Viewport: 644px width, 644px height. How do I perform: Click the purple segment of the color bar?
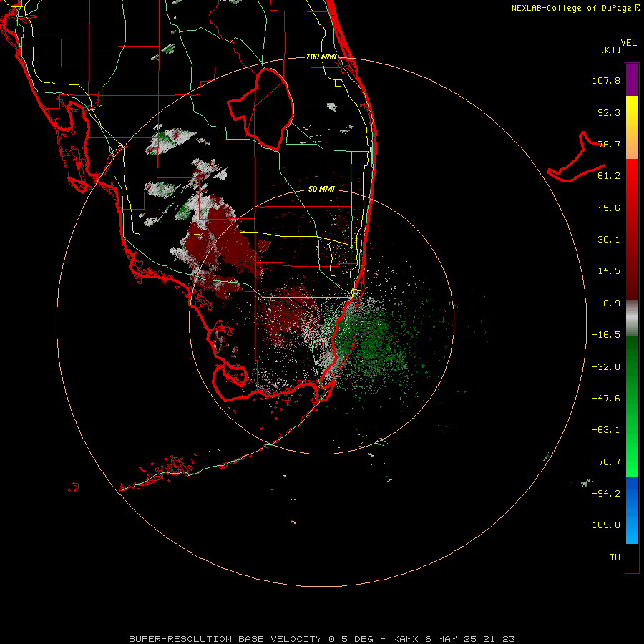(x=632, y=79)
